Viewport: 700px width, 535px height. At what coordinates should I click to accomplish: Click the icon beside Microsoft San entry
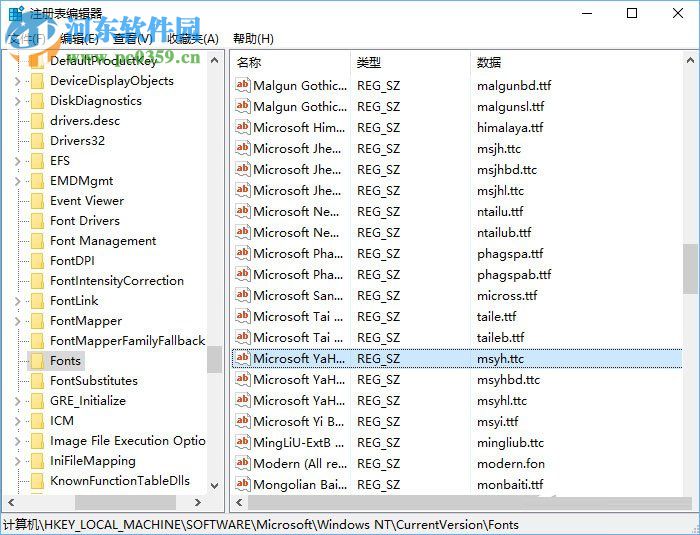click(242, 295)
